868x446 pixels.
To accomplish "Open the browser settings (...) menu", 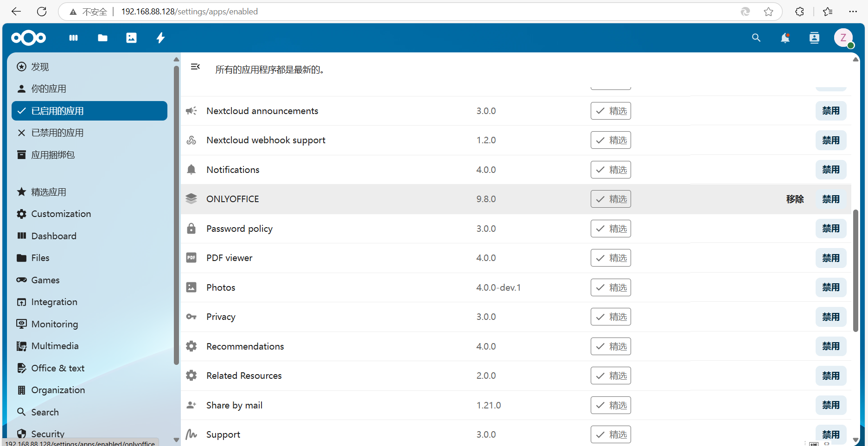I will coord(853,12).
